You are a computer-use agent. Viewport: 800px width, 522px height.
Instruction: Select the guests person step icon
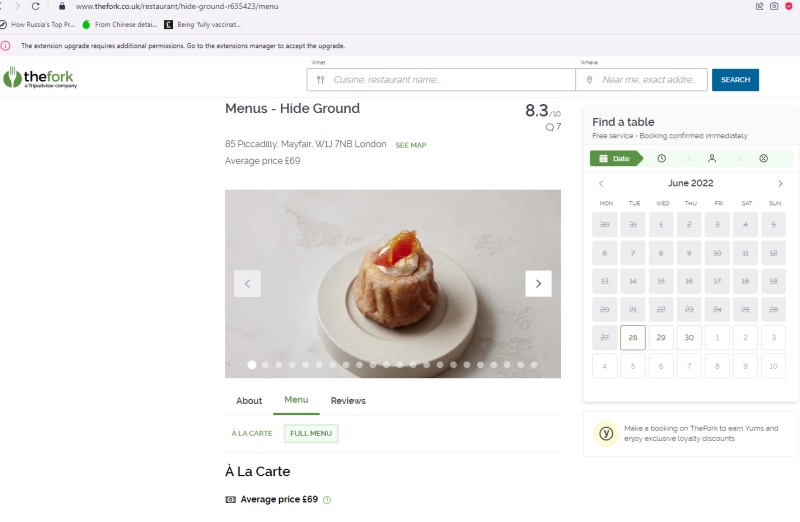(712, 158)
